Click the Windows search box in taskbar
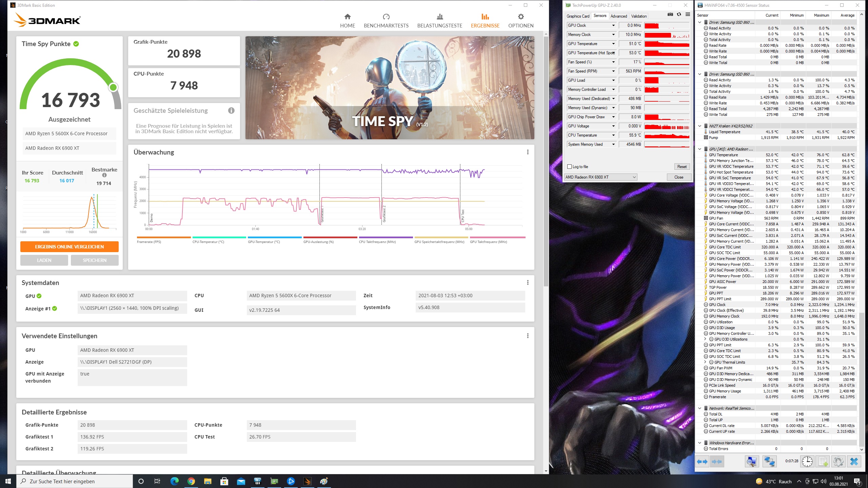Image resolution: width=868 pixels, height=488 pixels. click(75, 481)
